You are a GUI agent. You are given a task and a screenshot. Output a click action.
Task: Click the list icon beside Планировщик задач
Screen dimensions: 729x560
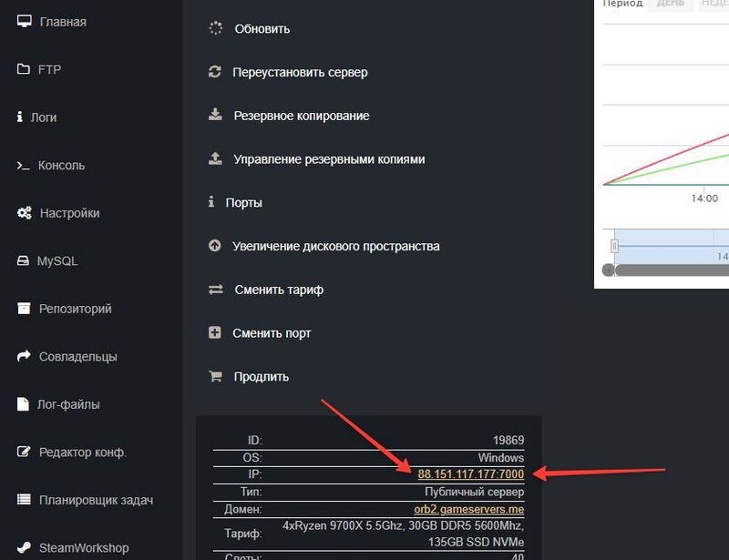[24, 500]
